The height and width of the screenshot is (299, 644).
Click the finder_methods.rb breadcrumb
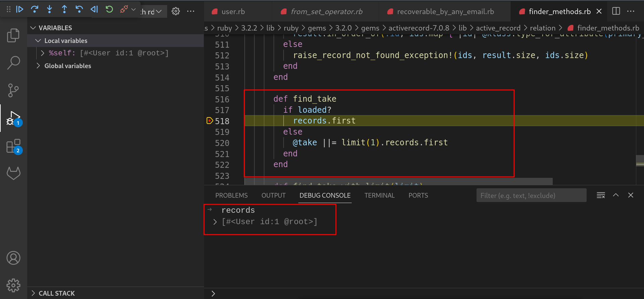(x=608, y=28)
